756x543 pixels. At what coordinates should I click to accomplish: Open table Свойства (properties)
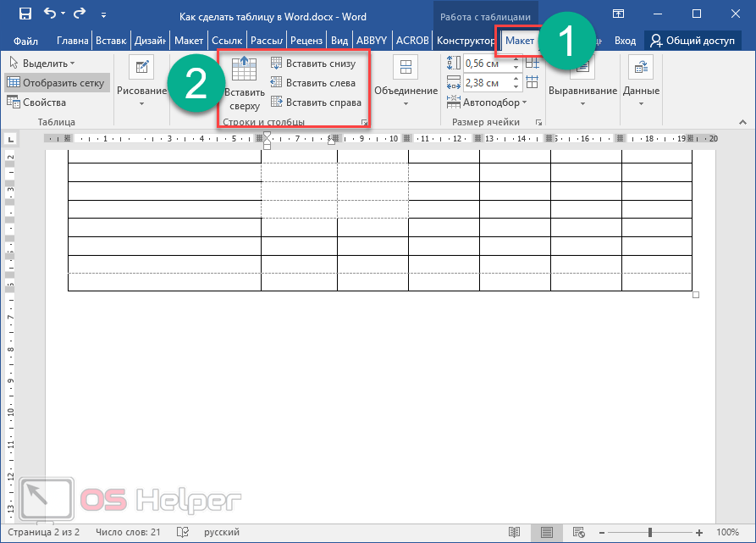(37, 103)
